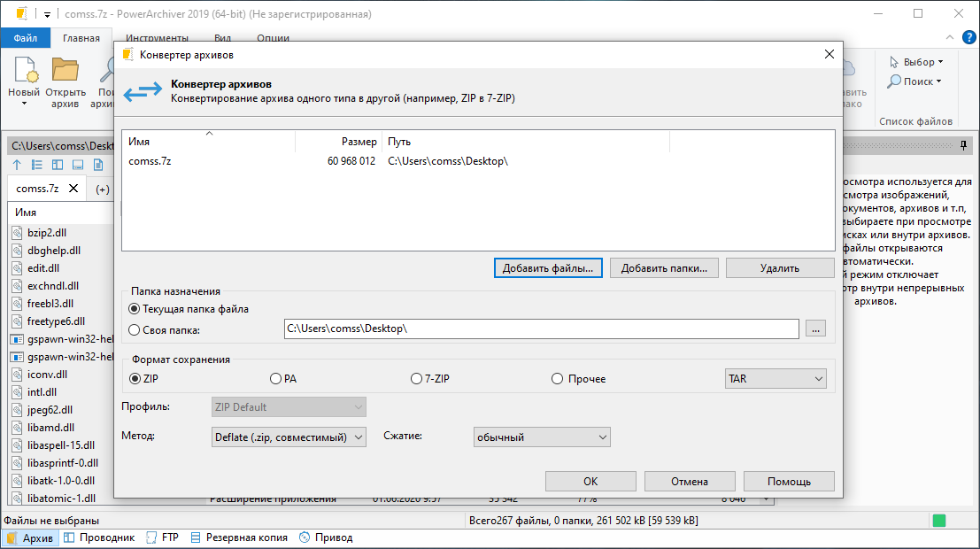The height and width of the screenshot is (549, 980).
Task: Switch to the 'Привод' bottom tab
Action: [326, 537]
